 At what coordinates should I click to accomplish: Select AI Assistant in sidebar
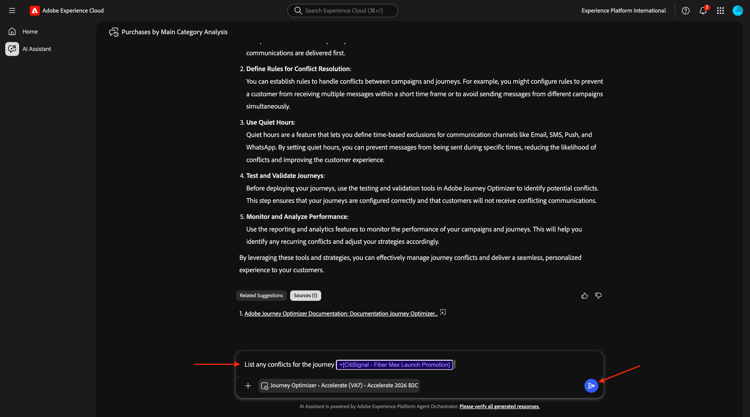click(37, 49)
